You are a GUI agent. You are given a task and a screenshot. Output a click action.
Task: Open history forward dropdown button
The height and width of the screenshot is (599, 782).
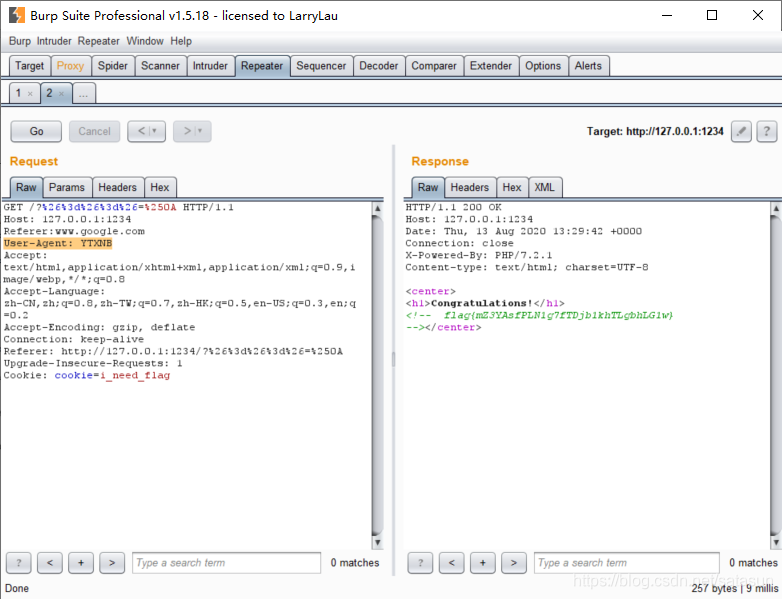tap(193, 132)
